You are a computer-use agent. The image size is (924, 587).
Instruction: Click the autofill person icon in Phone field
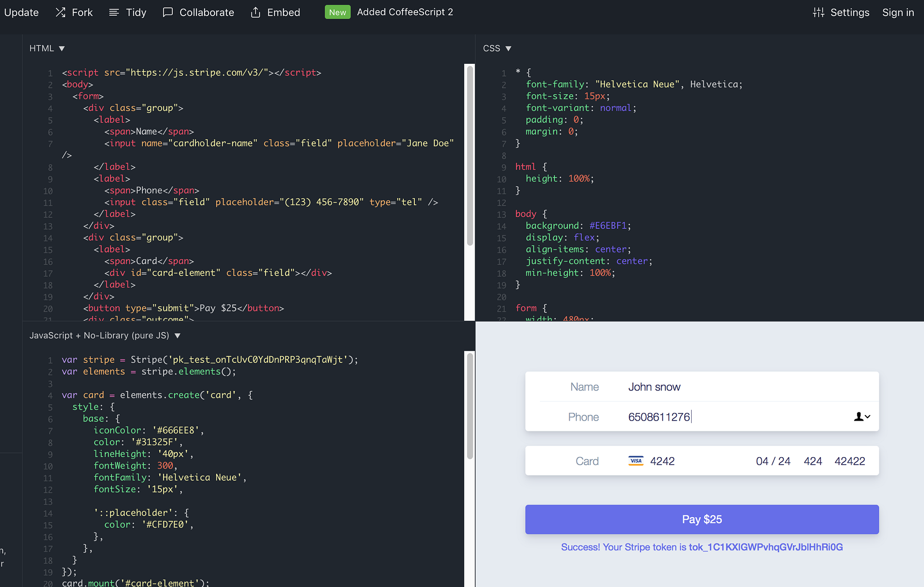coord(857,416)
